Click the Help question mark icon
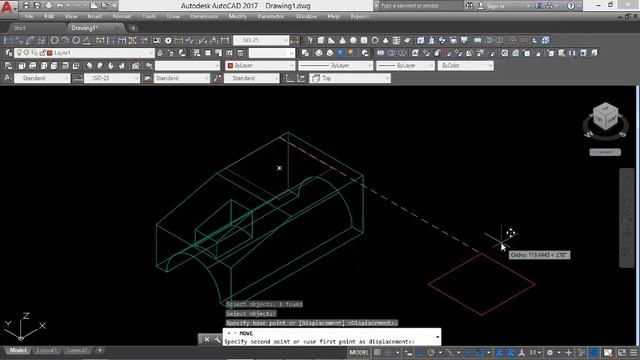The image size is (640, 360). click(571, 6)
